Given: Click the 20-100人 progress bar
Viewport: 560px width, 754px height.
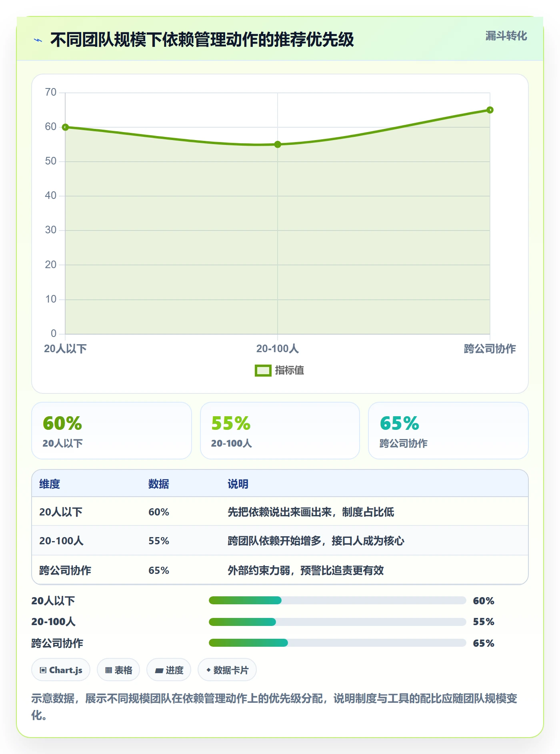Looking at the screenshot, I should coord(337,622).
